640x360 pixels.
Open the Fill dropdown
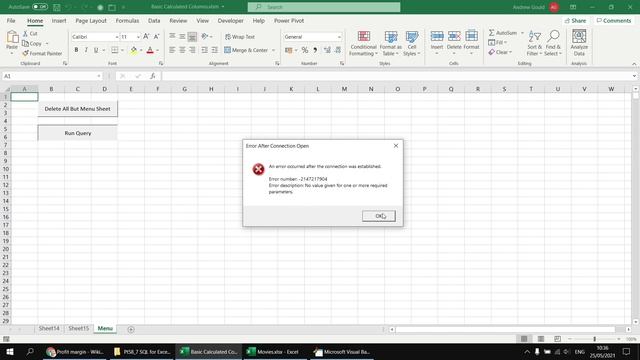[498, 42]
